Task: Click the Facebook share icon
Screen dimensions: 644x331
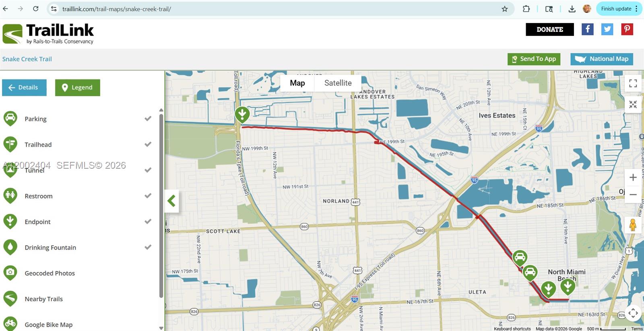Action: (587, 29)
